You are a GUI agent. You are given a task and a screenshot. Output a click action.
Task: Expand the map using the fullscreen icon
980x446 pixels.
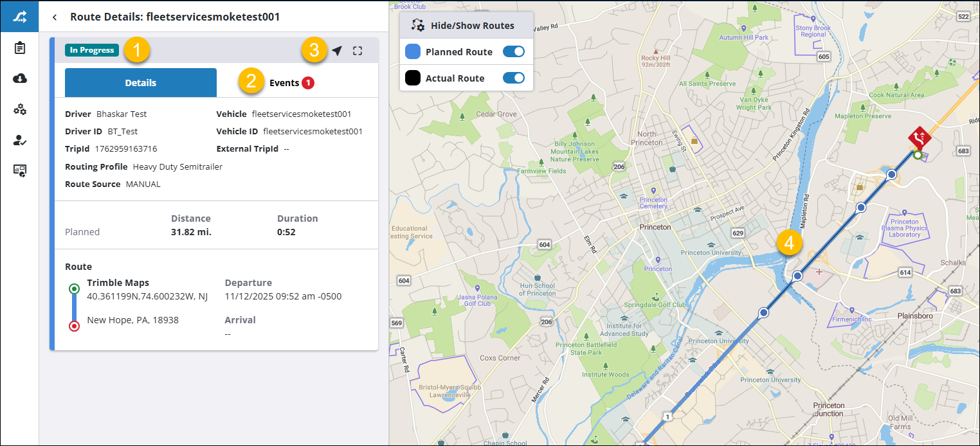(x=358, y=50)
